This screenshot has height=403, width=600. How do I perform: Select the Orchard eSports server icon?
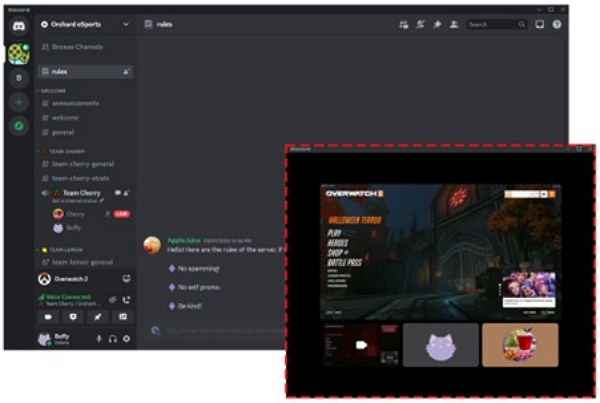18,54
